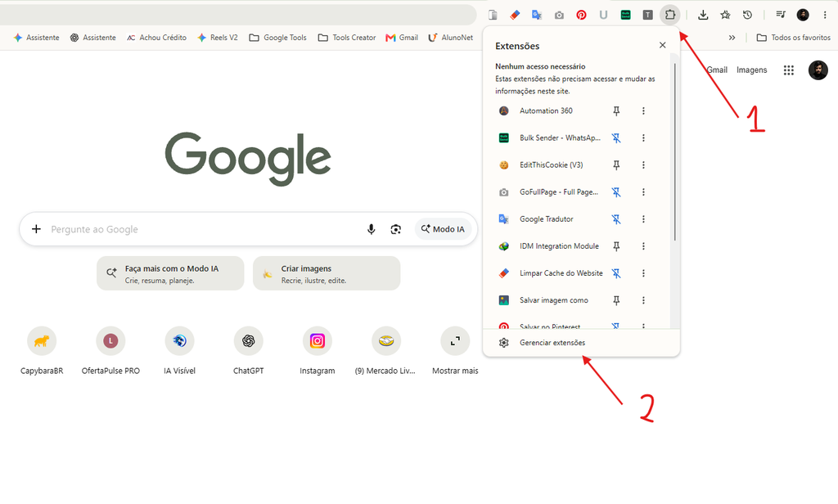Screen dimensions: 838x504
Task: Click Faça mais com o Modo IA card
Action: point(170,273)
